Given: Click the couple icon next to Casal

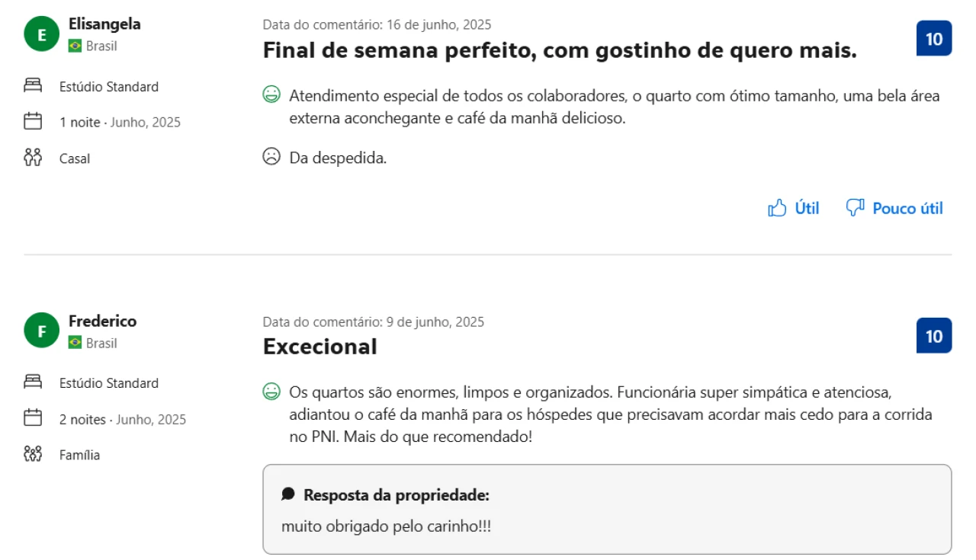Looking at the screenshot, I should click(x=33, y=158).
